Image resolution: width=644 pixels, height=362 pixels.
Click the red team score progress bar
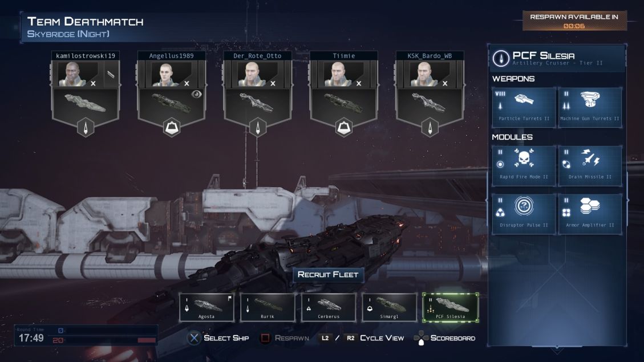coord(147,340)
